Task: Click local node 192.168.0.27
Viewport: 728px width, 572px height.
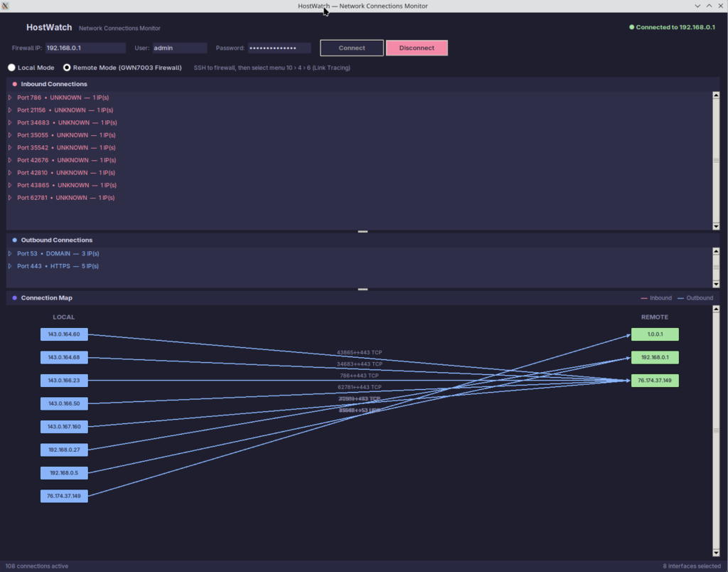Action: [x=64, y=450]
